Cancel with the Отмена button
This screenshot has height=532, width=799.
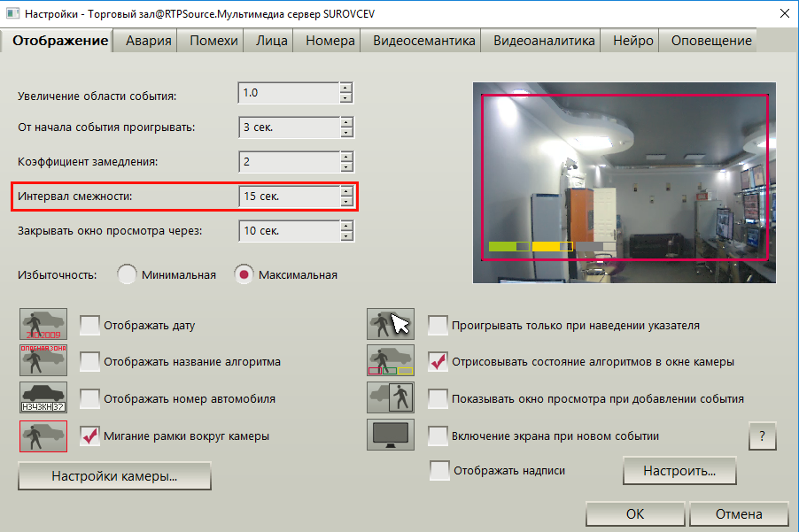[739, 514]
